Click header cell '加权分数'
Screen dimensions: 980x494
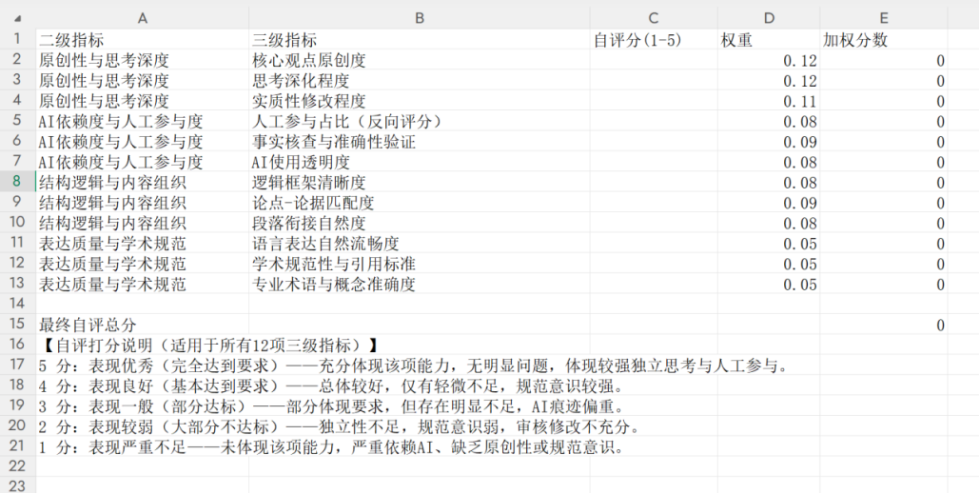coord(884,40)
